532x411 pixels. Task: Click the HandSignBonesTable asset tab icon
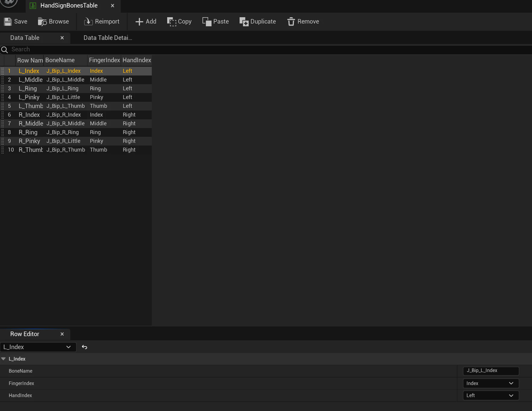[x=33, y=6]
